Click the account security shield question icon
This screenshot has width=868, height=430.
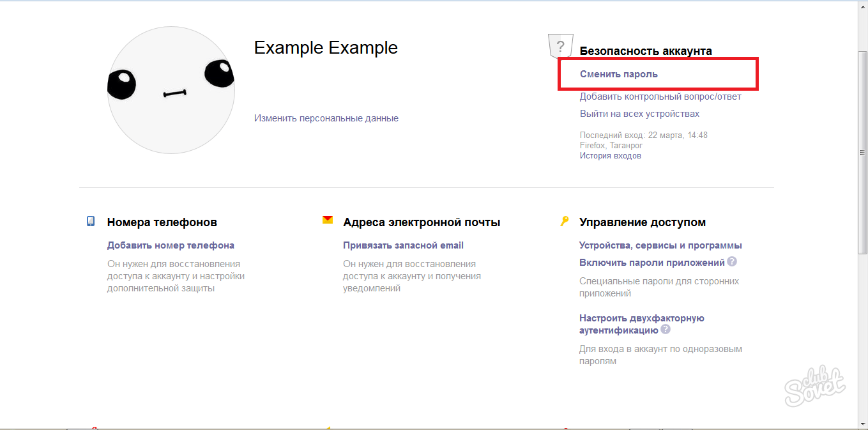tap(560, 46)
